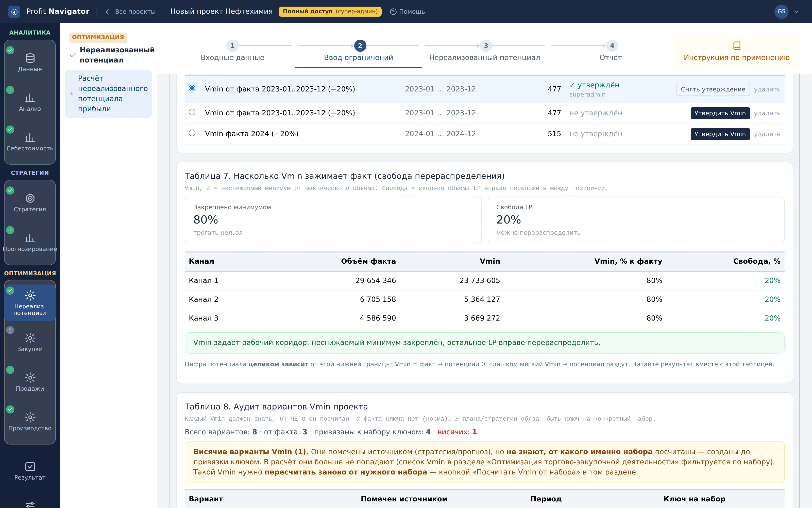Go to step 2 Ввод ограничений

tap(358, 51)
